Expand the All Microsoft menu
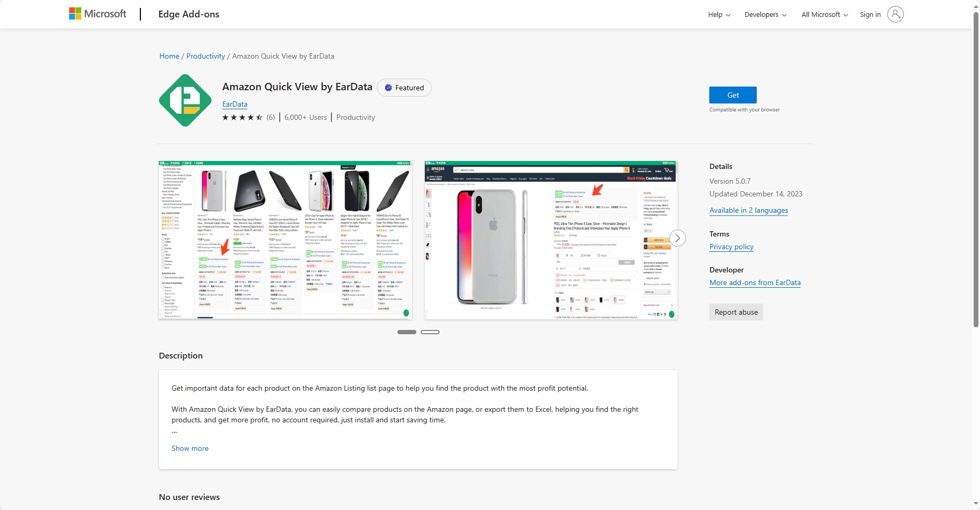 [x=825, y=15]
